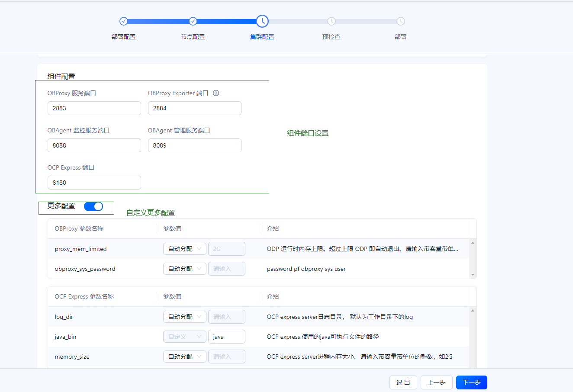Click OCP express 使用的java可执行文件的路径 description
The image size is (573, 392).
(323, 337)
